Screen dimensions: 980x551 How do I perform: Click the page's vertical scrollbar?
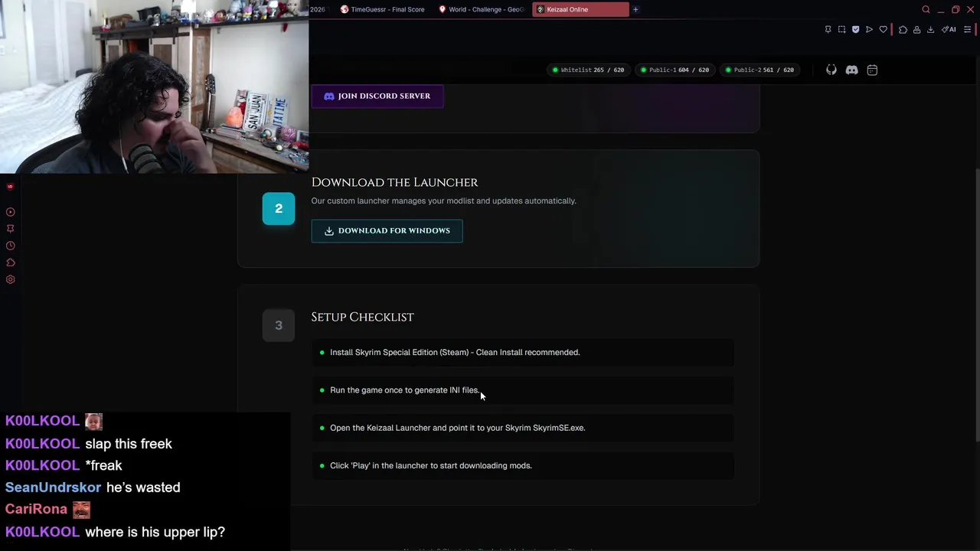click(976, 305)
